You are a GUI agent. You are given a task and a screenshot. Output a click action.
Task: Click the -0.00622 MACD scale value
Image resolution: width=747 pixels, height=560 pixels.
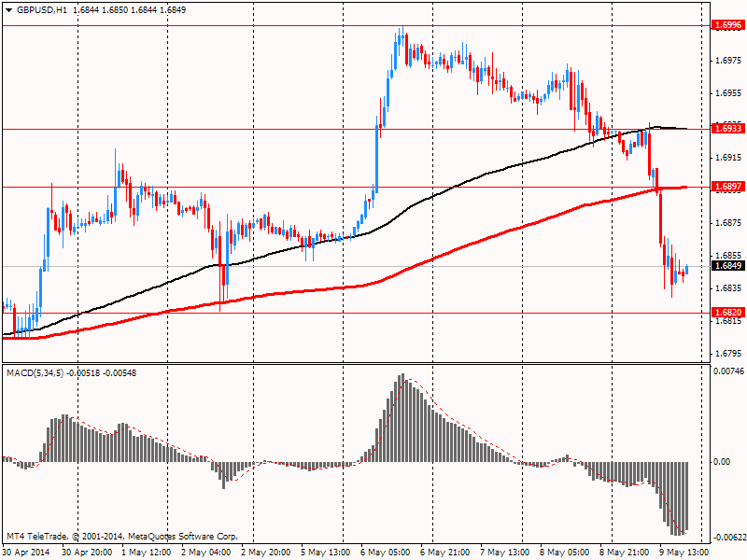point(728,538)
